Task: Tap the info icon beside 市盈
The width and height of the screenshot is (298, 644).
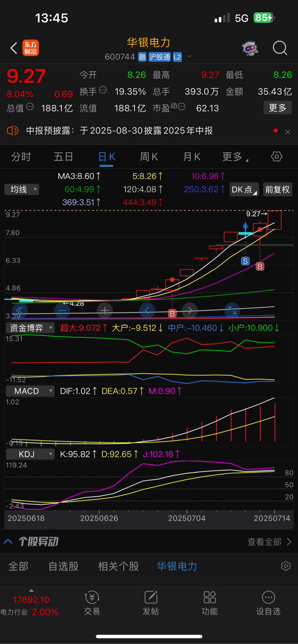Action: point(181,106)
